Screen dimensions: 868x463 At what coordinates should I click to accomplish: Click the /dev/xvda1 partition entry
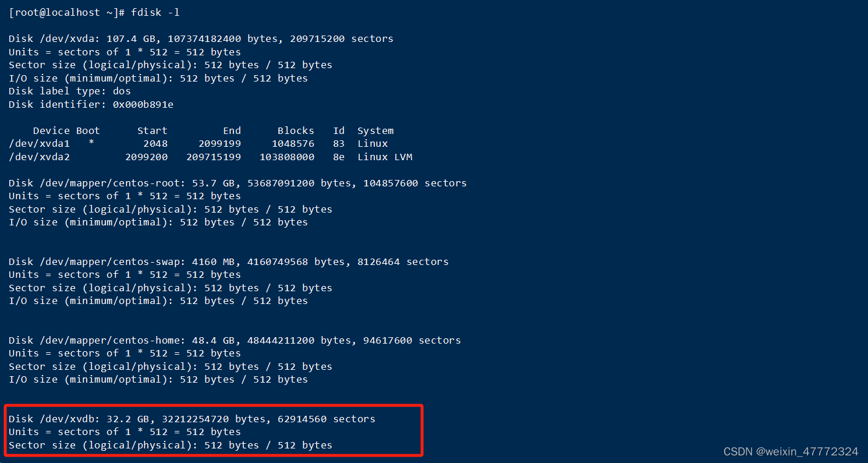pyautogui.click(x=39, y=143)
